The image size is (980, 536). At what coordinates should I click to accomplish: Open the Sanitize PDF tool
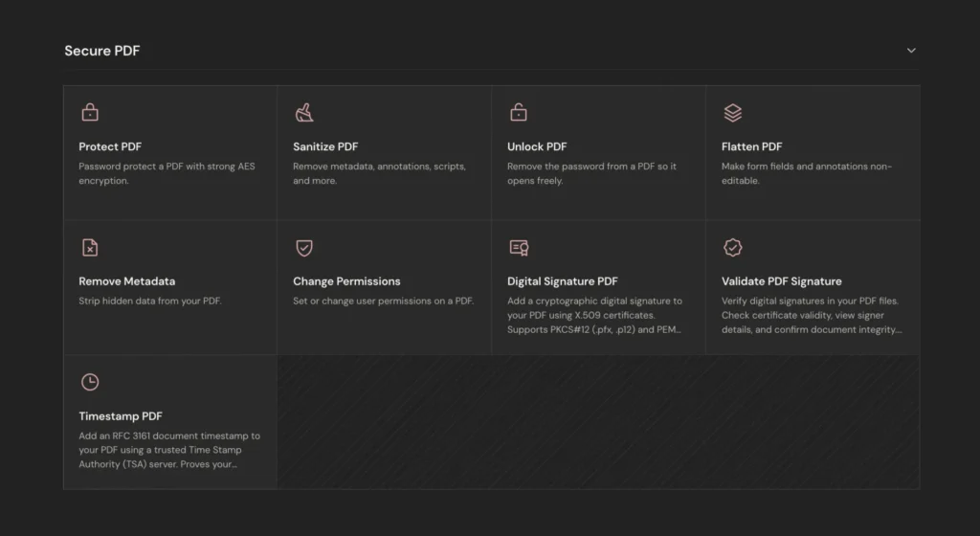[385, 152]
